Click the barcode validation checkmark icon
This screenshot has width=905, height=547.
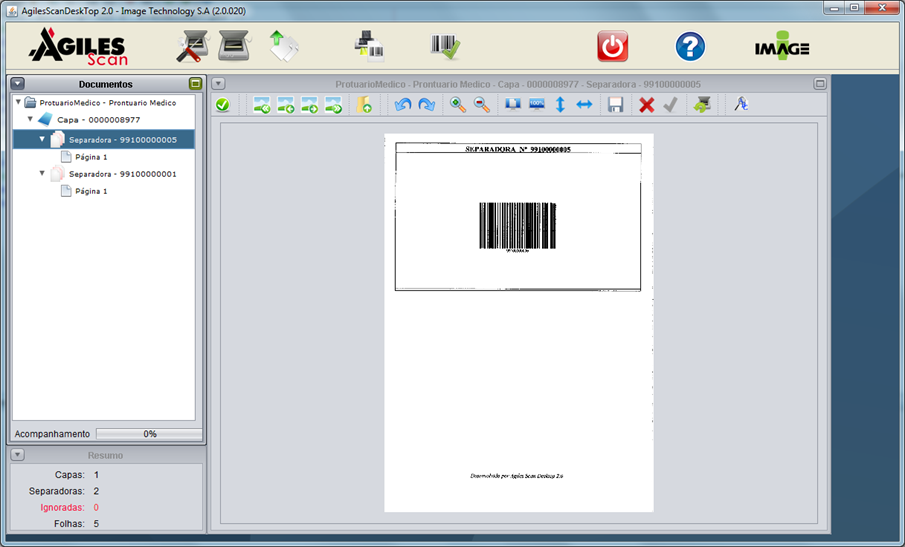(445, 46)
